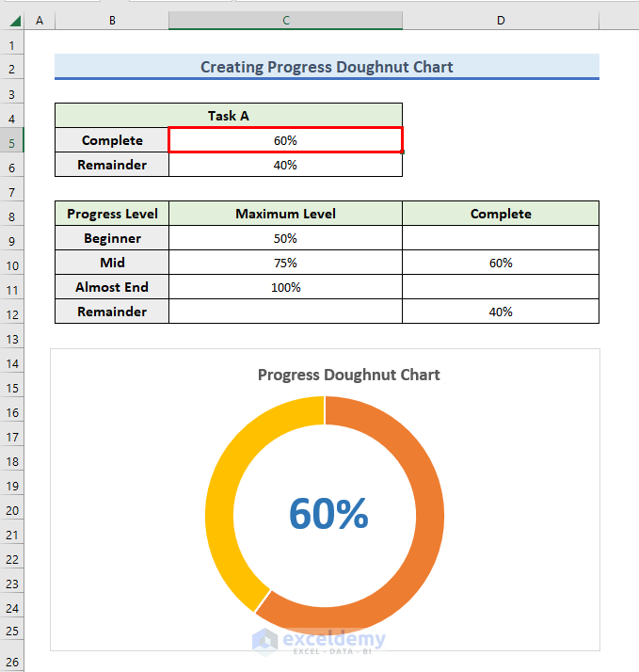
Task: Click the 'Task A' header cell
Action: (x=229, y=116)
